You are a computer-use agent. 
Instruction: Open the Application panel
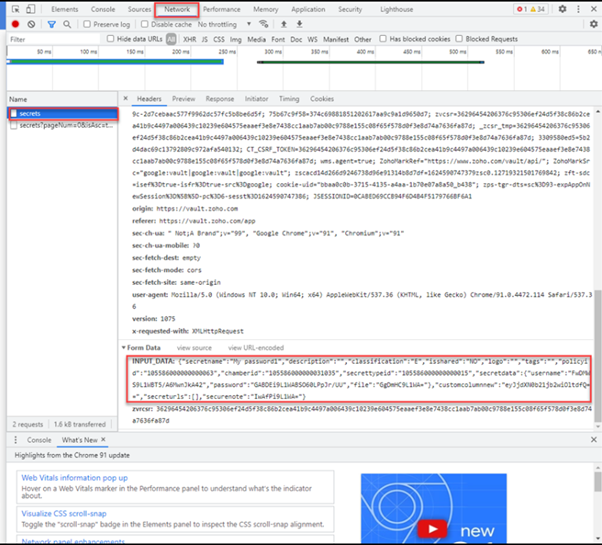tap(308, 9)
